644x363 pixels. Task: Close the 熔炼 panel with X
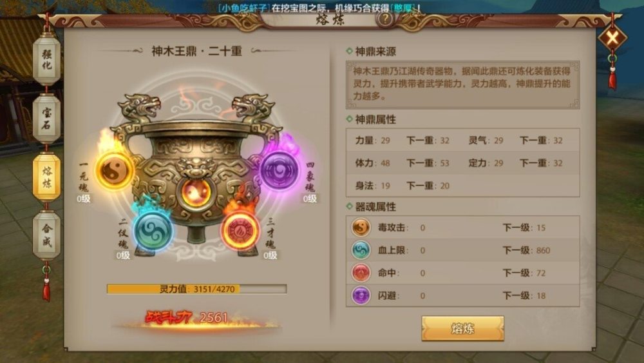(x=612, y=39)
